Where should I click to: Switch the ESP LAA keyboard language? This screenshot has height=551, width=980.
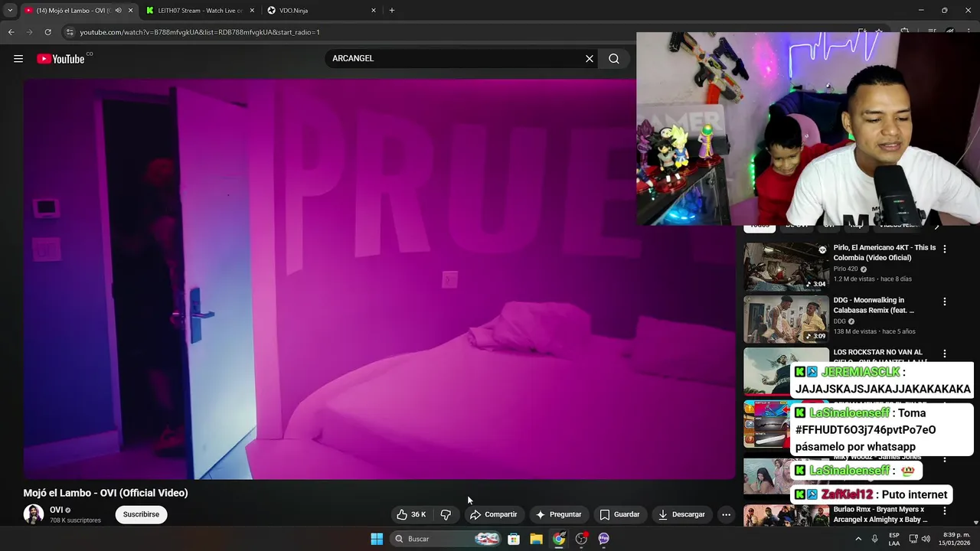[x=894, y=539]
